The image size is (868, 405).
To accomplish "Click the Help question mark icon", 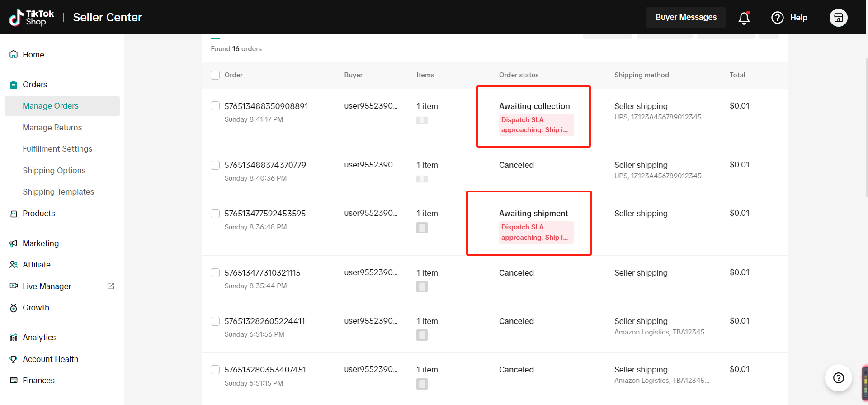I will coord(777,18).
